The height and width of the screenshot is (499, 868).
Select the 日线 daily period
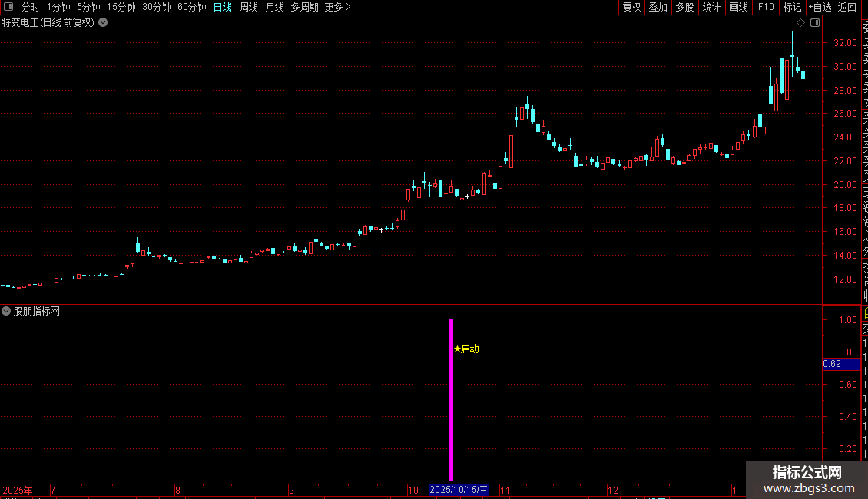(x=223, y=7)
